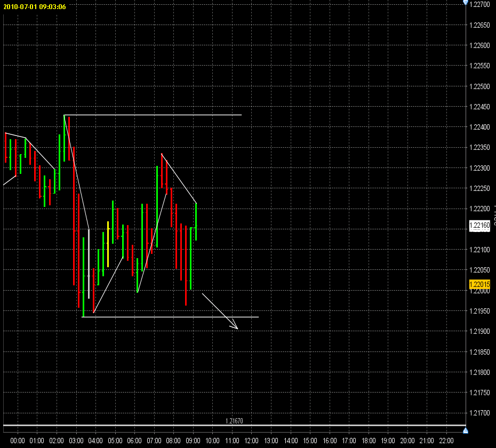Click the 22:00 time axis label
This screenshot has height=448, width=496.
point(446,441)
